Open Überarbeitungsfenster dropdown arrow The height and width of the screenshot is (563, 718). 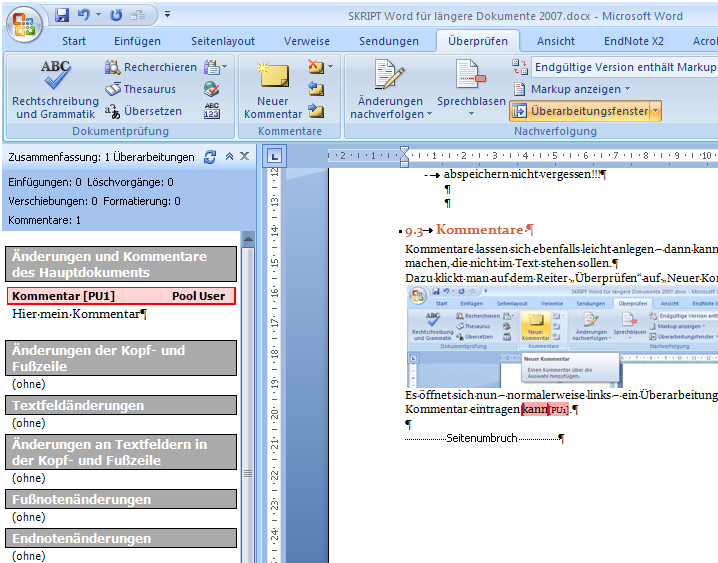pyautogui.click(x=656, y=111)
